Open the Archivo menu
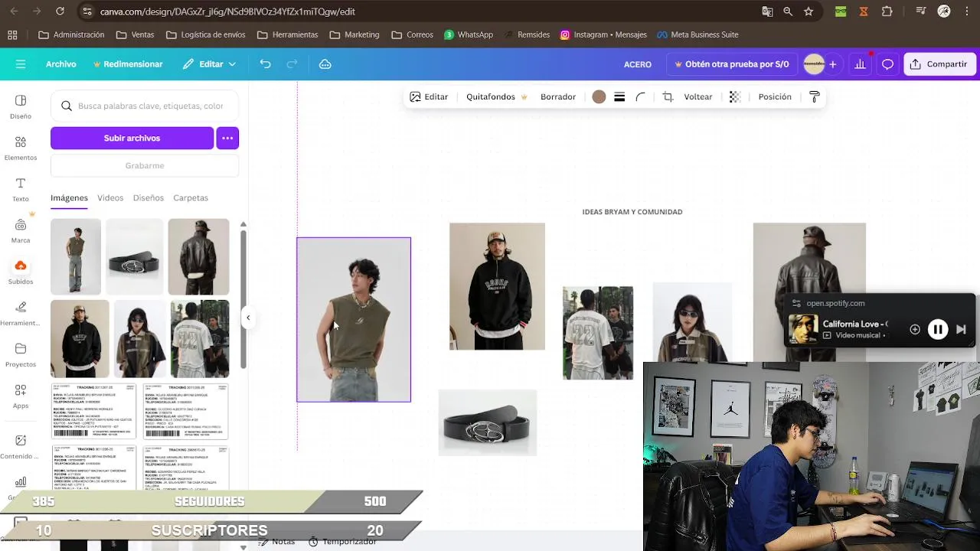The width and height of the screenshot is (980, 551). pos(61,64)
